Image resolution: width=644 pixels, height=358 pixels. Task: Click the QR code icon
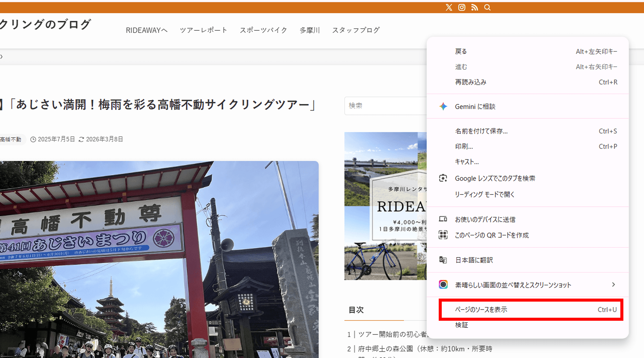coord(443,235)
